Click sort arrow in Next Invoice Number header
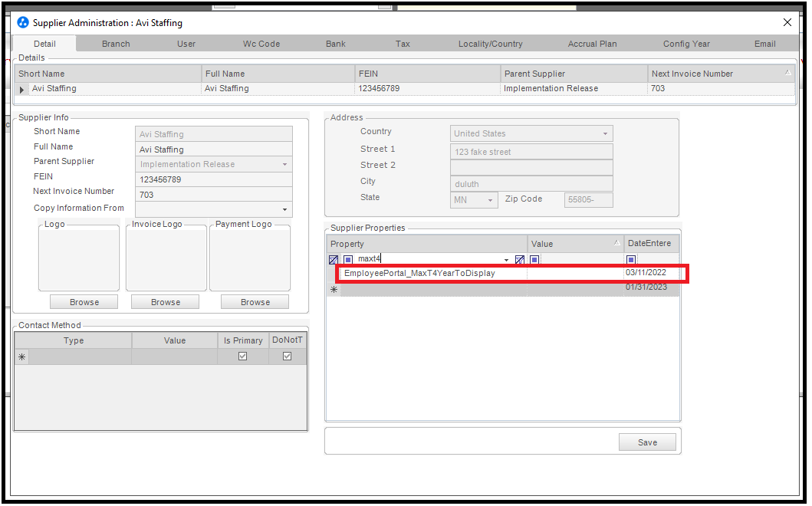 [787, 73]
